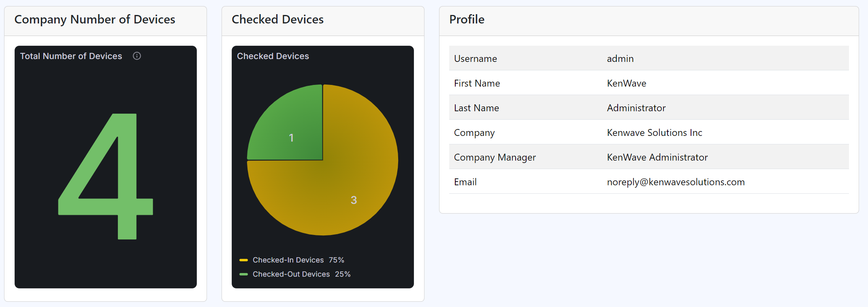Open the dark Checked Devices chart panel title

(273, 56)
